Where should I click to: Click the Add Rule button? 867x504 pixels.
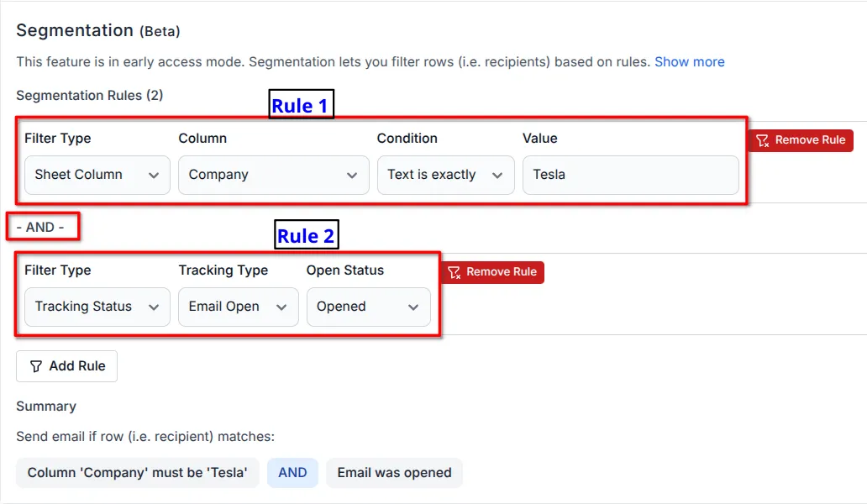(66, 365)
